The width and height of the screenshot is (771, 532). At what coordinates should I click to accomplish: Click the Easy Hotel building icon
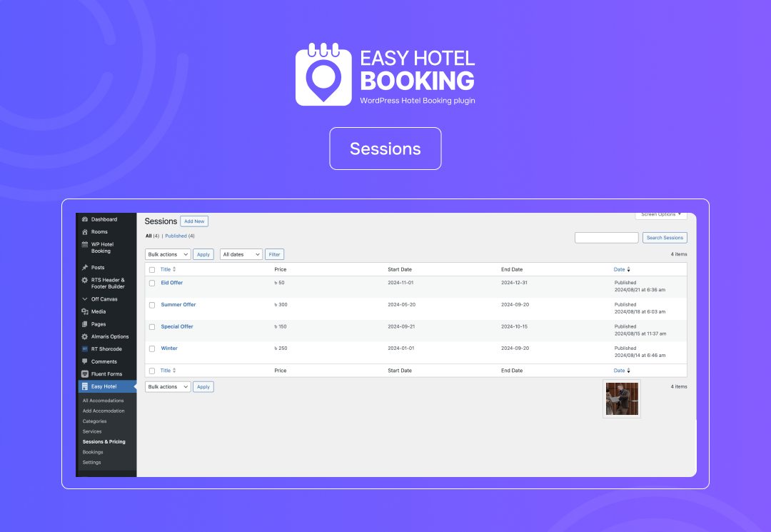(x=84, y=386)
